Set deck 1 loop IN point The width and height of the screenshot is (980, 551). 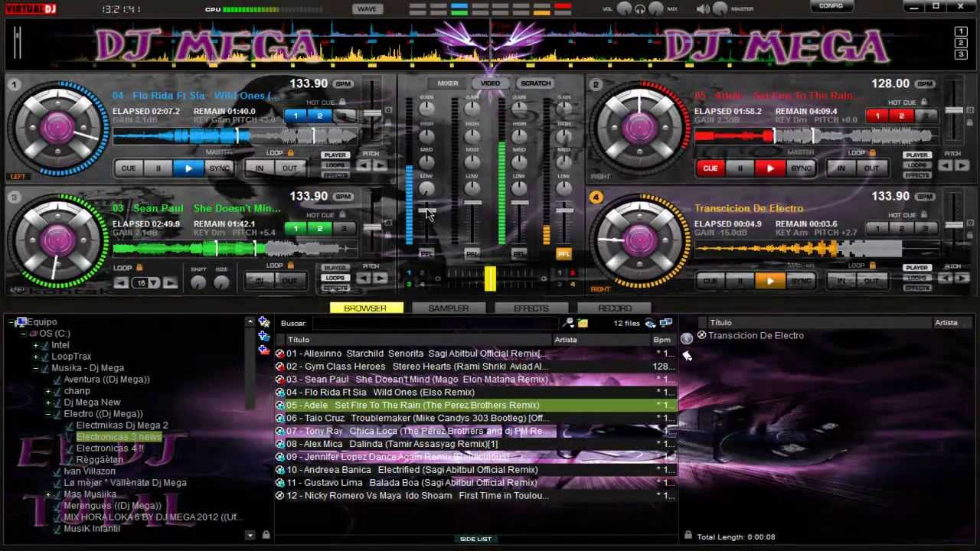coord(260,168)
